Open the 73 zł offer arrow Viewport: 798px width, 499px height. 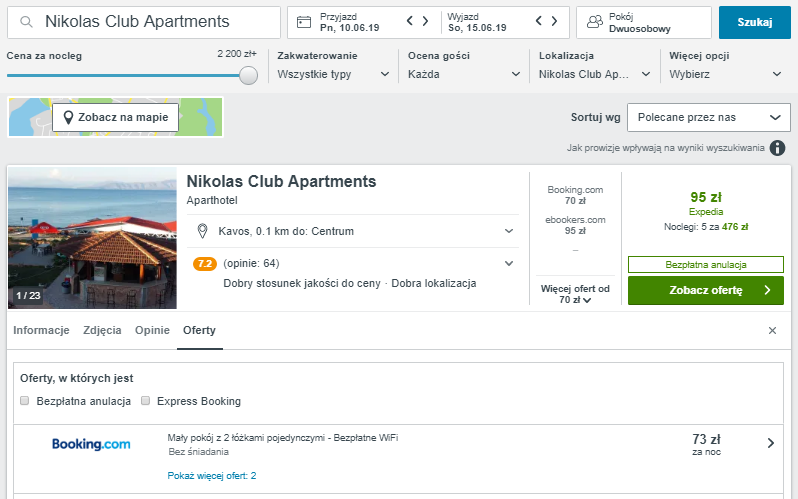[771, 443]
